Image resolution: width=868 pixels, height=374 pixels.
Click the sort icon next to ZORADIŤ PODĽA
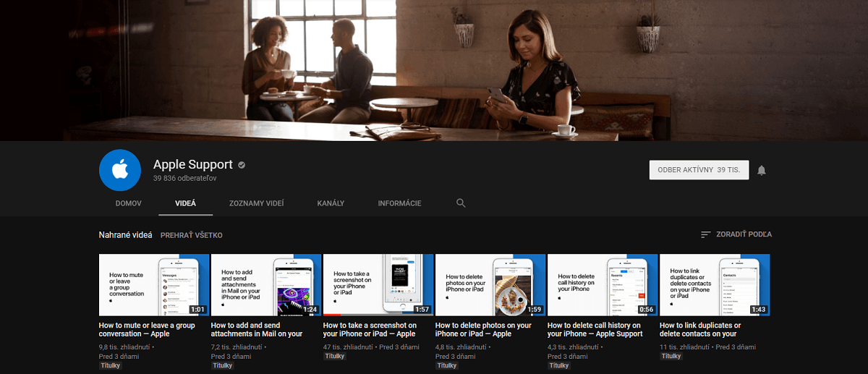point(706,234)
